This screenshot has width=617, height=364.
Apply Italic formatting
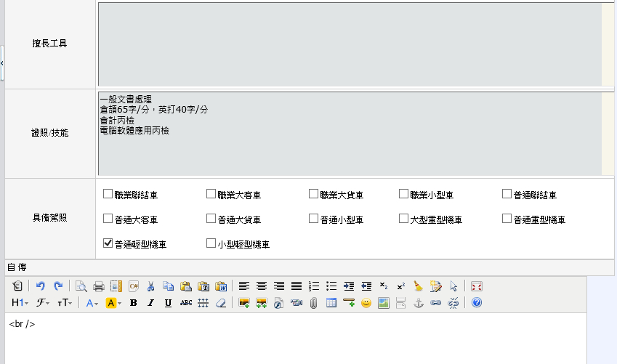[150, 303]
